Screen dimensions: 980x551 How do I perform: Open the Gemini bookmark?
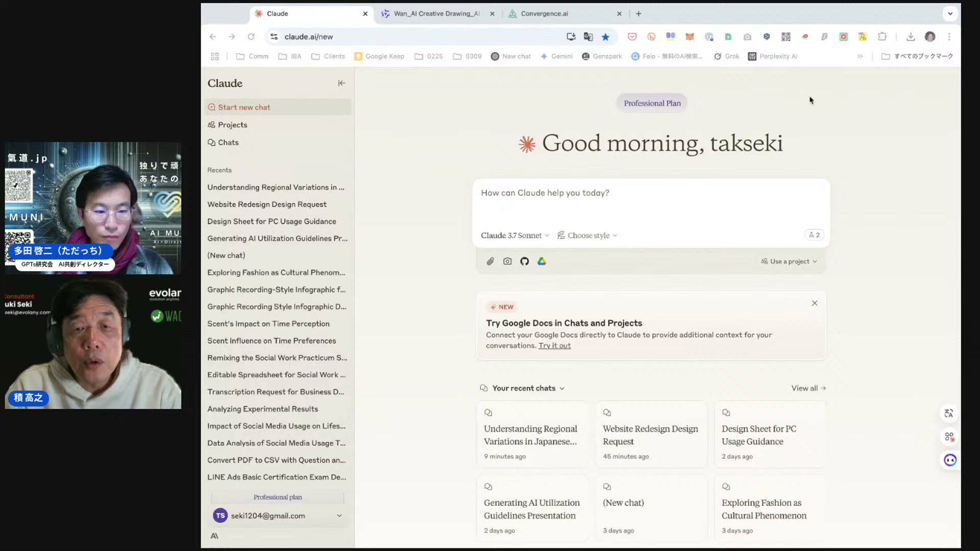556,56
